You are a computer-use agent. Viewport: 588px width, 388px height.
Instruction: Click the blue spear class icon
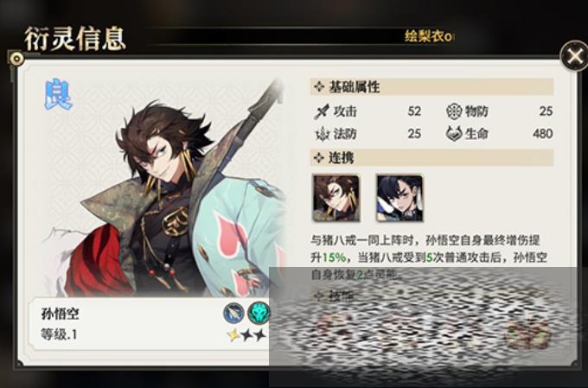click(233, 313)
